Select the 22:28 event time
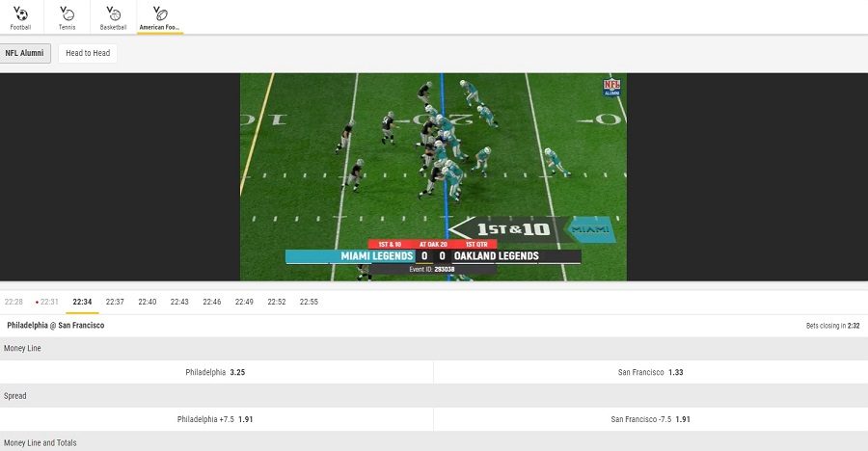868x451 pixels. click(x=14, y=302)
